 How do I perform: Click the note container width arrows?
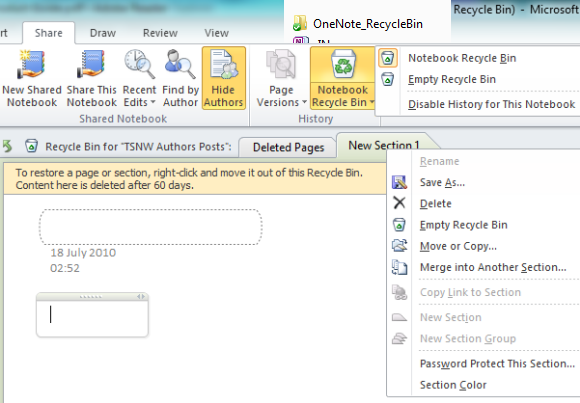(x=141, y=296)
